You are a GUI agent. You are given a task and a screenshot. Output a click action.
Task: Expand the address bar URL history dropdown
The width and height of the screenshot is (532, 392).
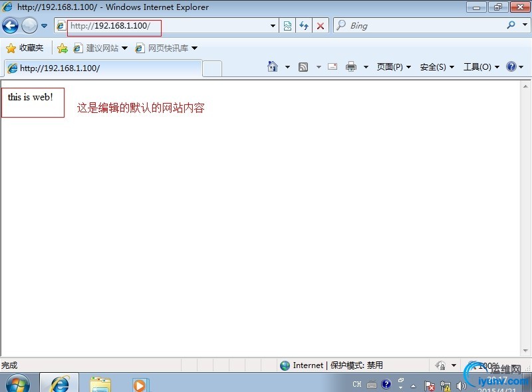(273, 26)
